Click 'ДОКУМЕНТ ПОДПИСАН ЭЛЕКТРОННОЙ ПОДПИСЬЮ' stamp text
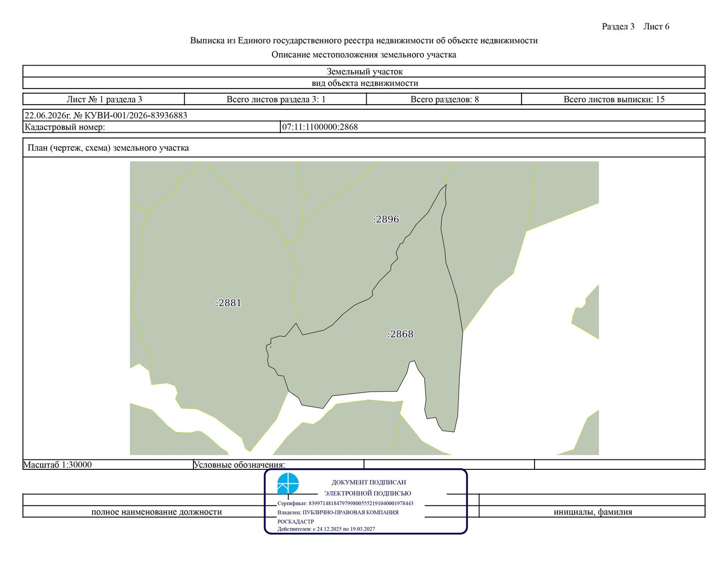 368,488
